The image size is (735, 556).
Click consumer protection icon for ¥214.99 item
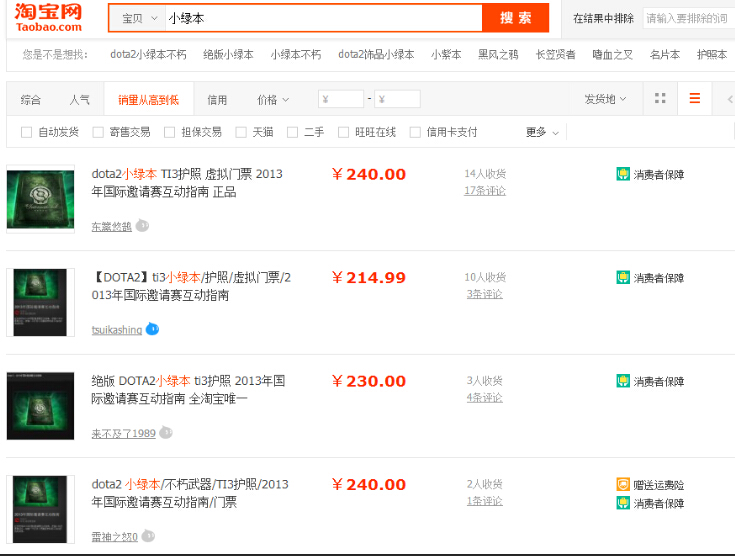[623, 278]
